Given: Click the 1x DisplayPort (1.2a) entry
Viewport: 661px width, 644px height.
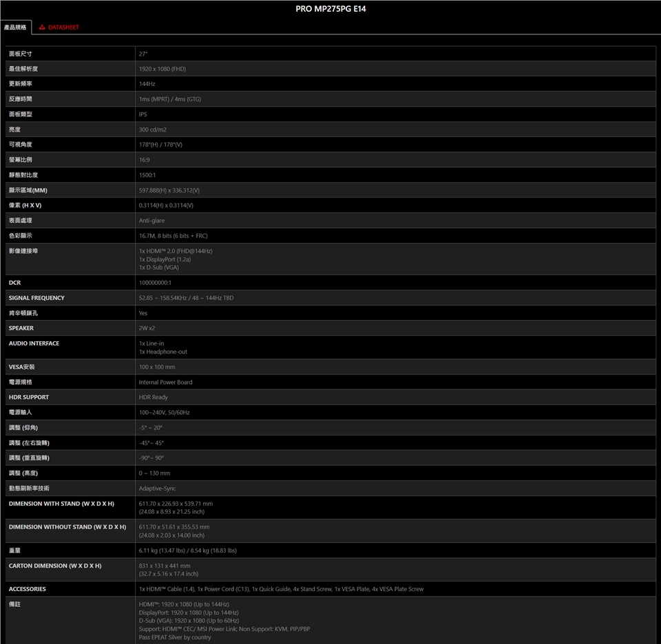Looking at the screenshot, I should pyautogui.click(x=165, y=259).
